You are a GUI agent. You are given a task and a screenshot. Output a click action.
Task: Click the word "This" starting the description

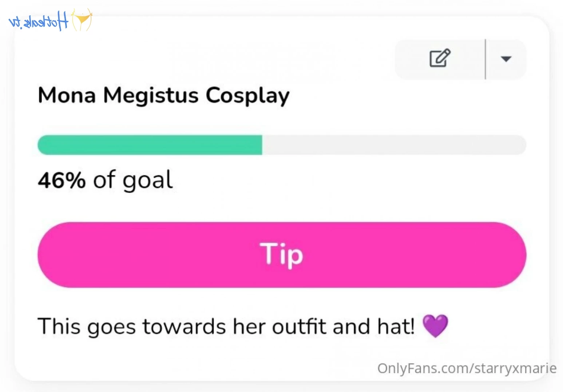(59, 326)
